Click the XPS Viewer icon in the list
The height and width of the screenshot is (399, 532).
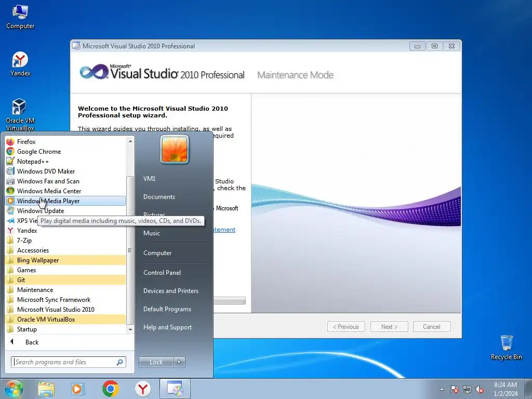(x=10, y=220)
